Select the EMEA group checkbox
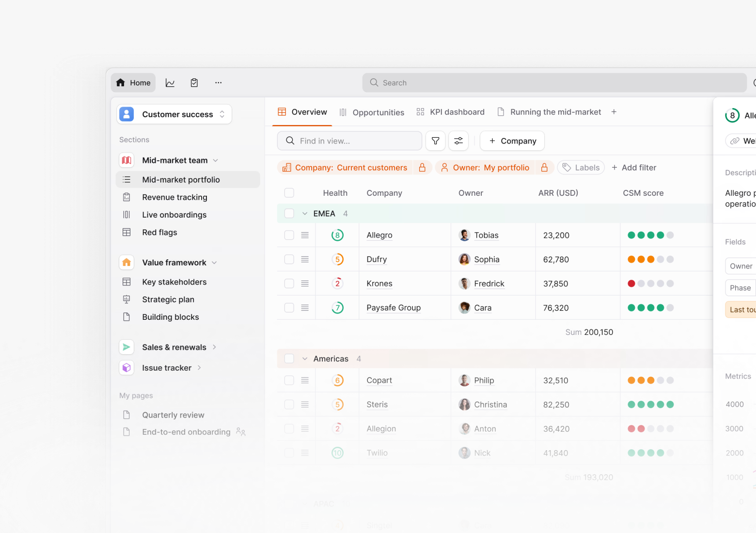 (289, 214)
